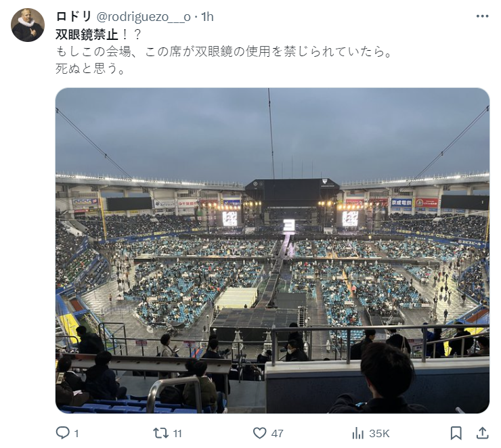Open the view analytics bar chart icon

click(358, 433)
